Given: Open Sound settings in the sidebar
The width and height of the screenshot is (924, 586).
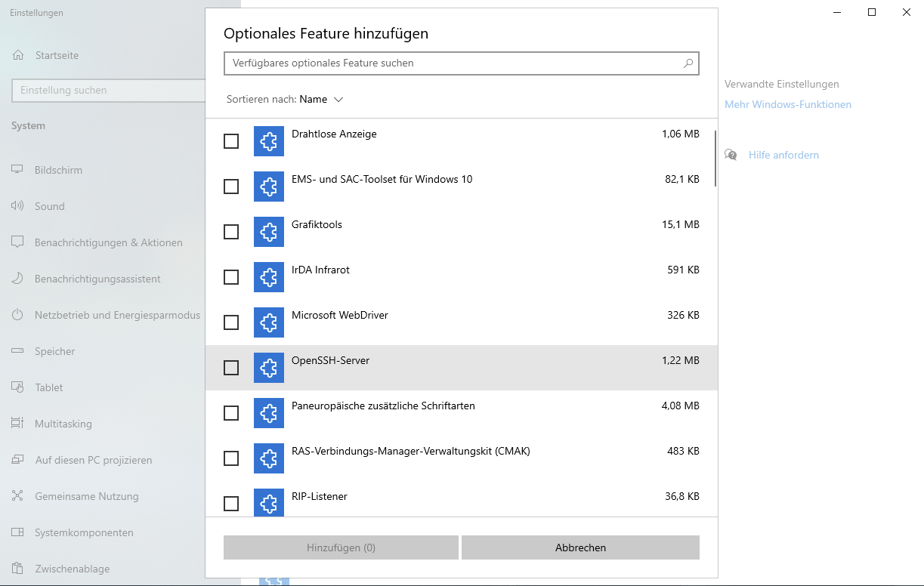Looking at the screenshot, I should click(x=49, y=206).
